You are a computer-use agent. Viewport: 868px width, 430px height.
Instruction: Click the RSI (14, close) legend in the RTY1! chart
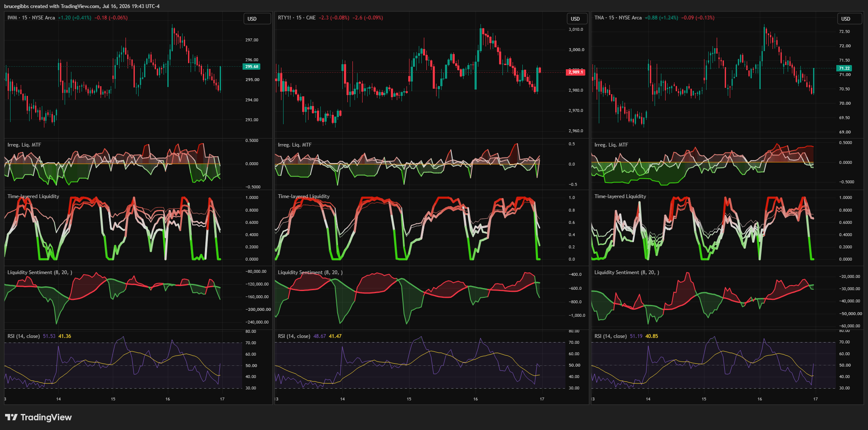click(x=294, y=336)
